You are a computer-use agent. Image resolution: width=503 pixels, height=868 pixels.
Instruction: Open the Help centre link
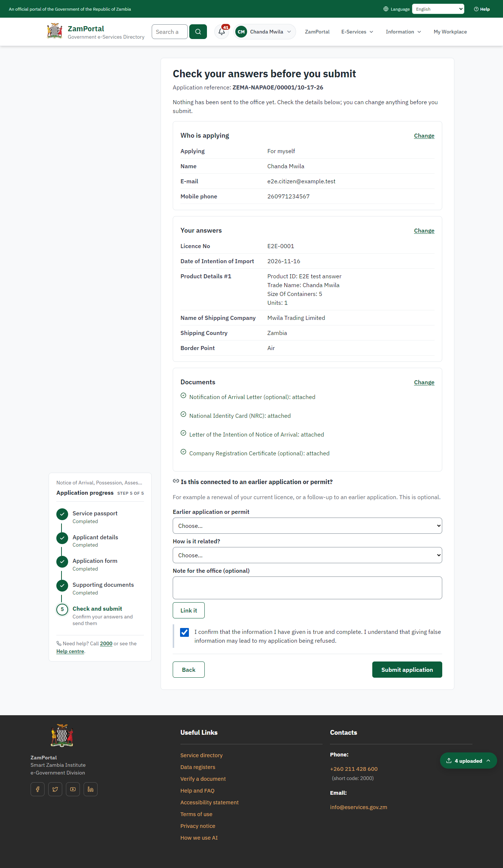coord(70,651)
